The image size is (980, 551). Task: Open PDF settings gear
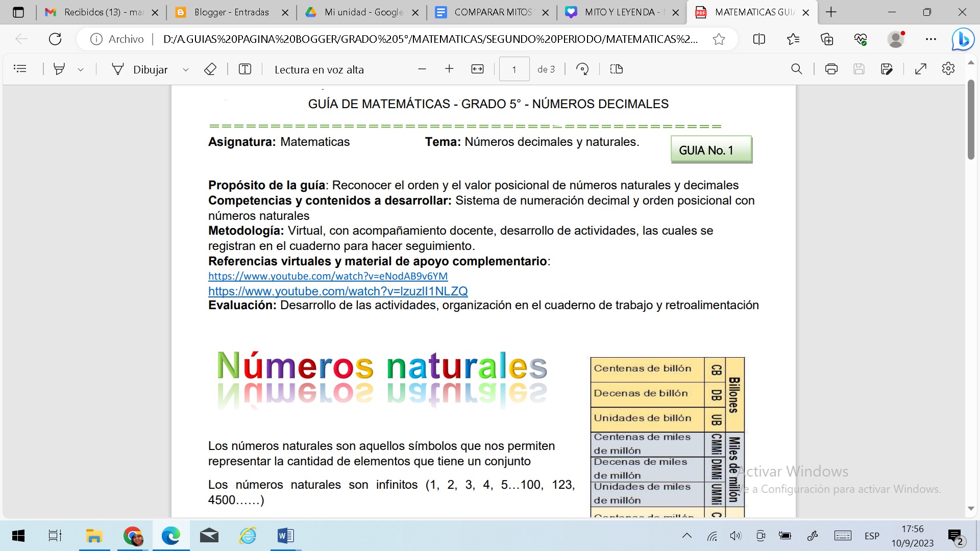[x=948, y=69]
